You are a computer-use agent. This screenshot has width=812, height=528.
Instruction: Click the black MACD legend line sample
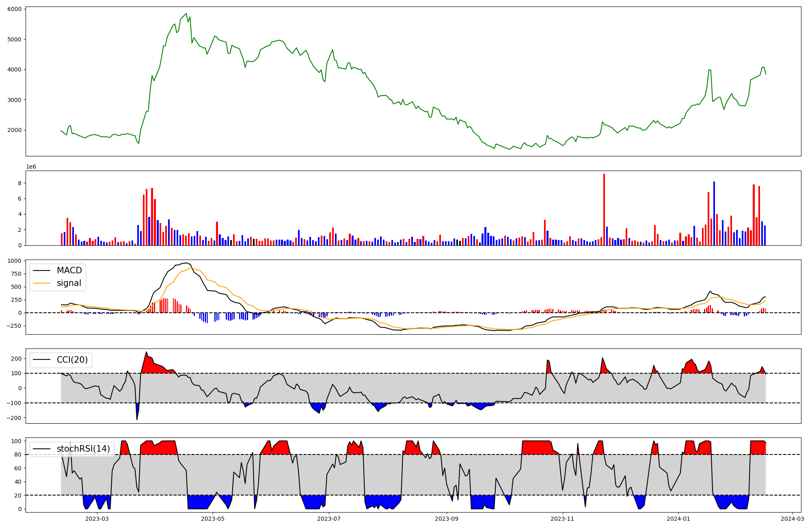tap(42, 271)
